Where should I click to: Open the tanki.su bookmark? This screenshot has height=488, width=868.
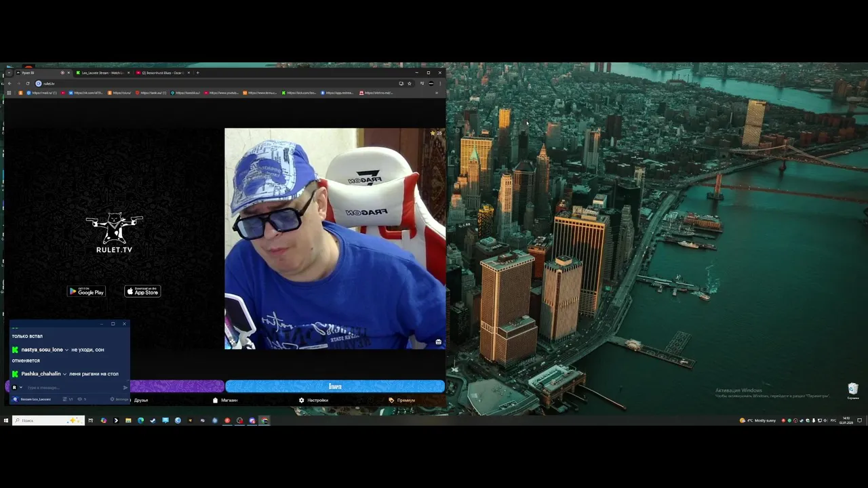pos(151,93)
